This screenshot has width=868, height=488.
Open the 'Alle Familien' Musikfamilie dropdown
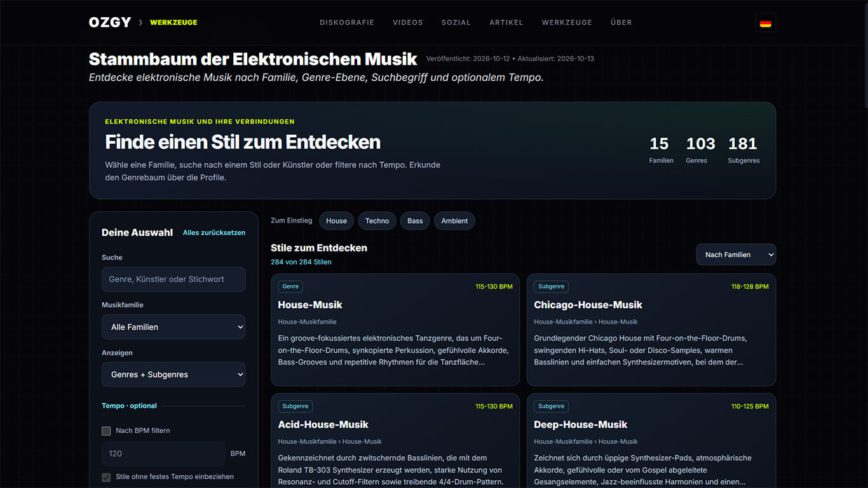coord(173,327)
